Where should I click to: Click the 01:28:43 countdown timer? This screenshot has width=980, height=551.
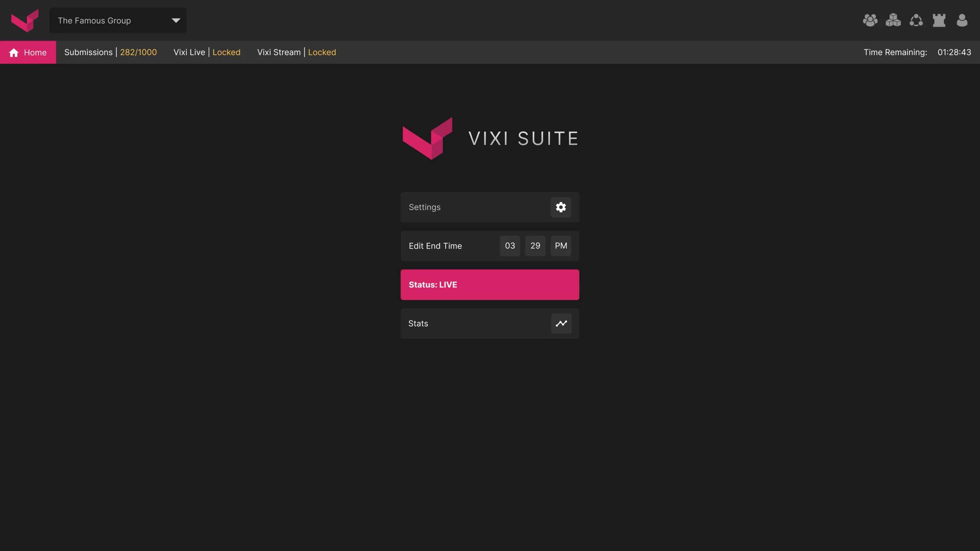coord(954,52)
